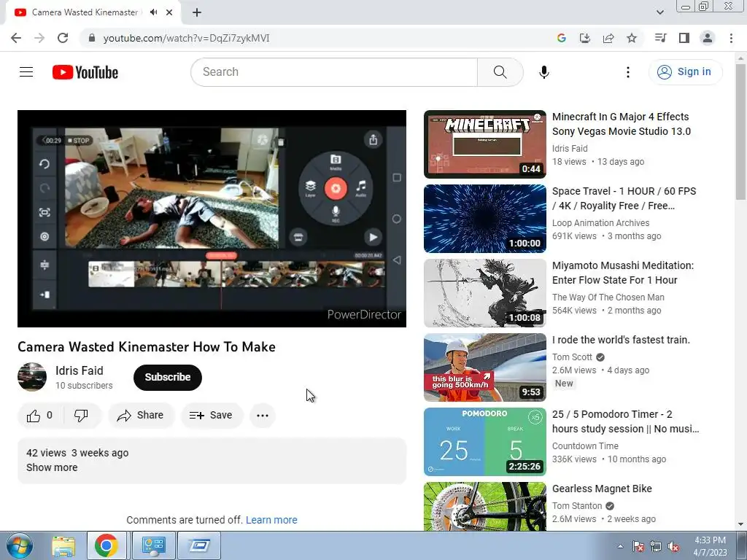Image resolution: width=747 pixels, height=560 pixels.
Task: Focus the YouTube Search field
Action: pos(334,72)
